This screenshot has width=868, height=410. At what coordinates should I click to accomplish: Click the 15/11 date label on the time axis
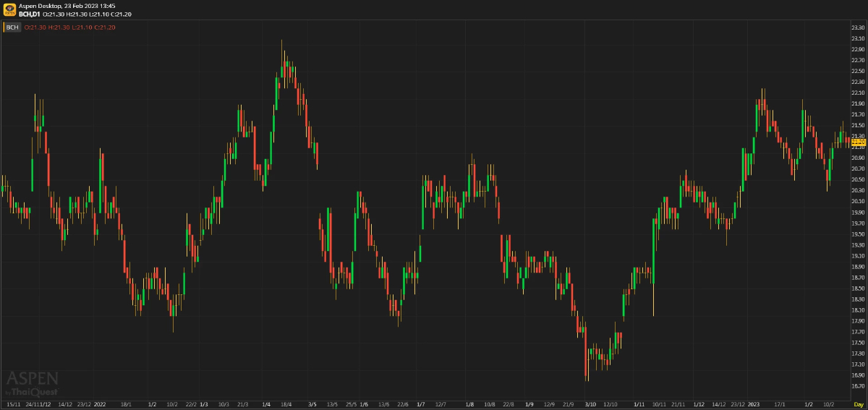pos(13,404)
